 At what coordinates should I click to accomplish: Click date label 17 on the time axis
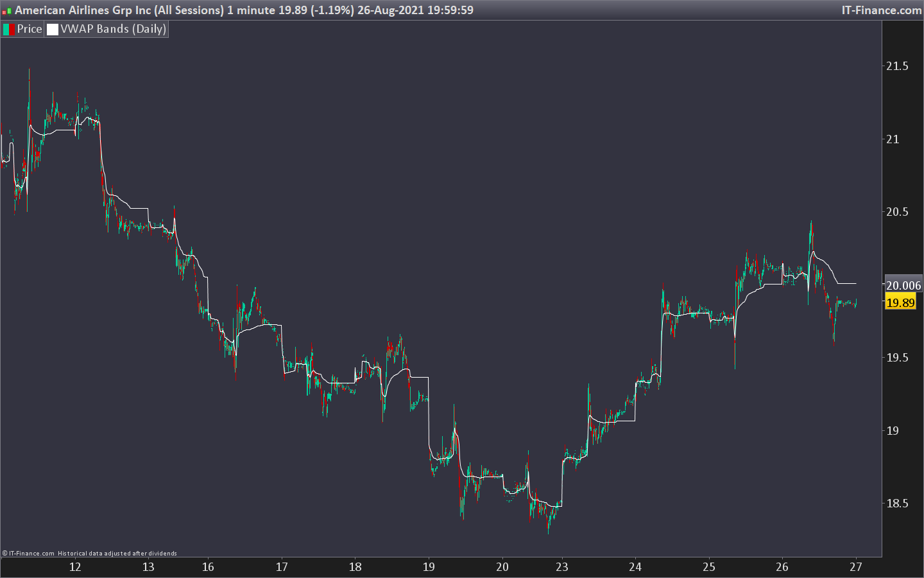pos(282,567)
